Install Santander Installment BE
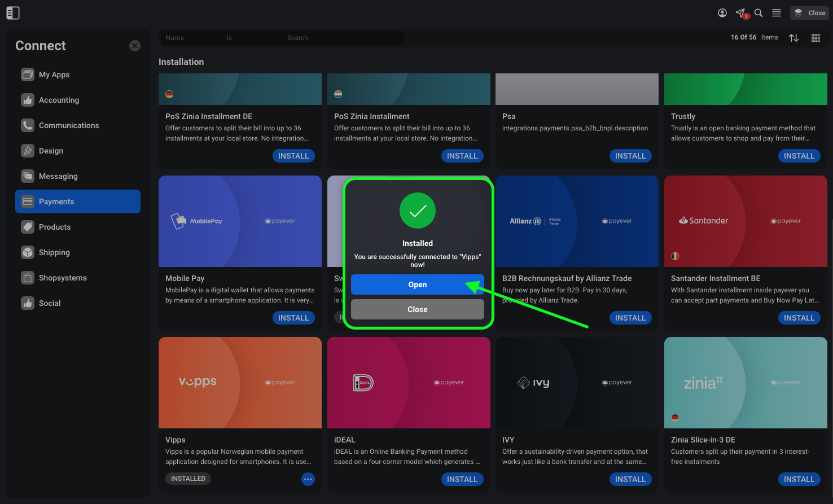Viewport: 833px width, 504px height. coord(799,318)
